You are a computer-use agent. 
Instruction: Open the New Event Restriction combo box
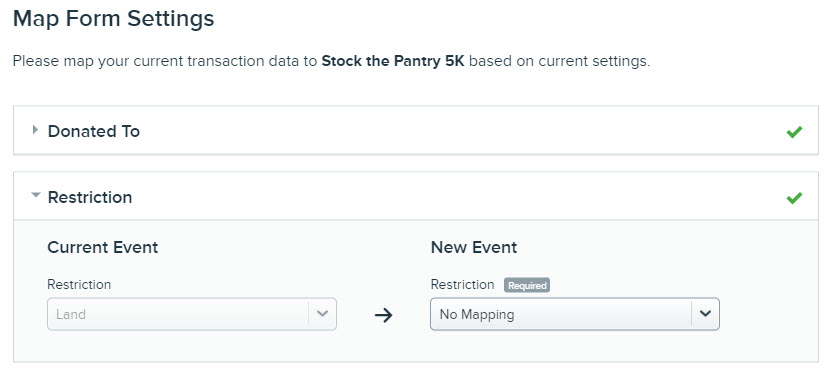pos(575,314)
